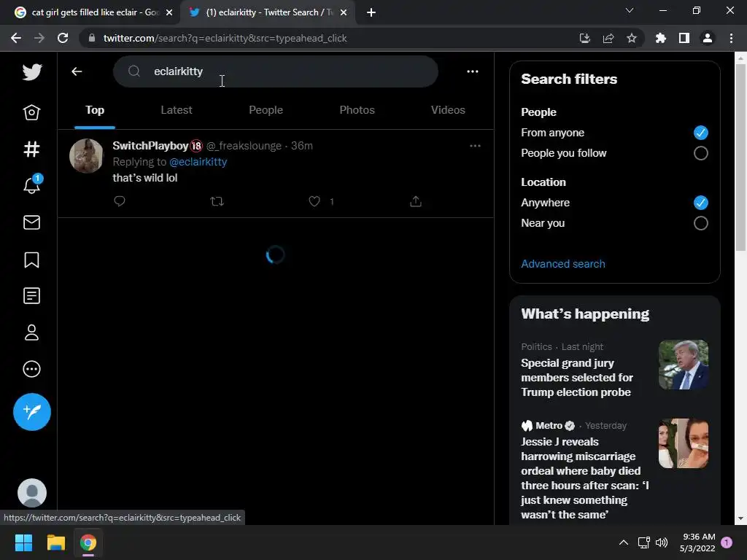The width and height of the screenshot is (747, 560).
Task: Open Windows Start menu
Action: point(23,542)
